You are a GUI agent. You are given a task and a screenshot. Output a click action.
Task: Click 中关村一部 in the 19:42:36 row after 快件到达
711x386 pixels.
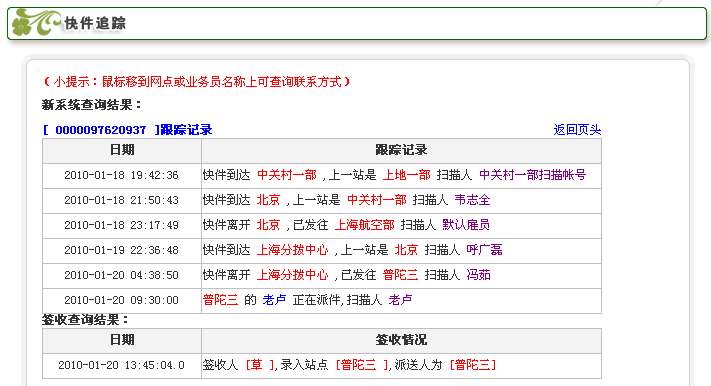[287, 175]
